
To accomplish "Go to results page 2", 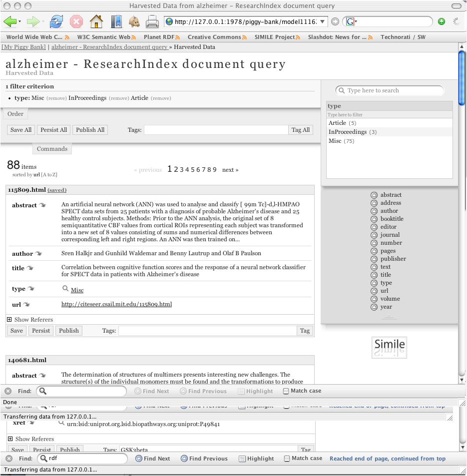I will click(176, 170).
